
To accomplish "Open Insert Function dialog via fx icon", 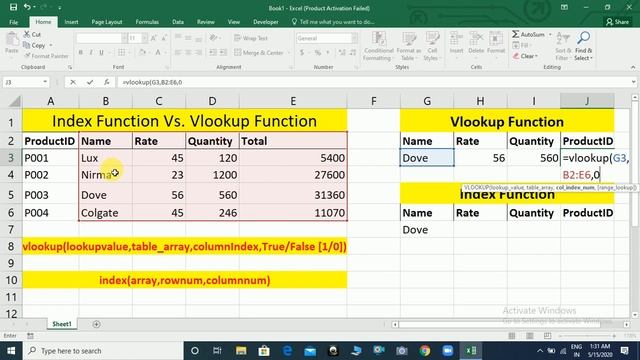I will pos(106,82).
